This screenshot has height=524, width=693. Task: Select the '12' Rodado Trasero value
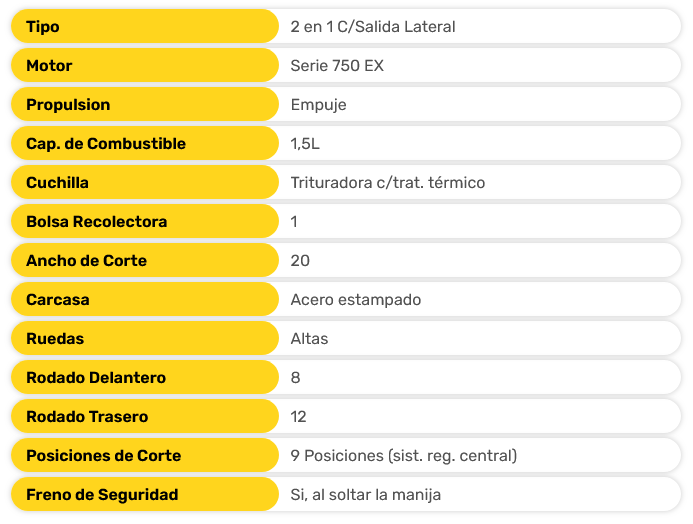click(x=298, y=417)
